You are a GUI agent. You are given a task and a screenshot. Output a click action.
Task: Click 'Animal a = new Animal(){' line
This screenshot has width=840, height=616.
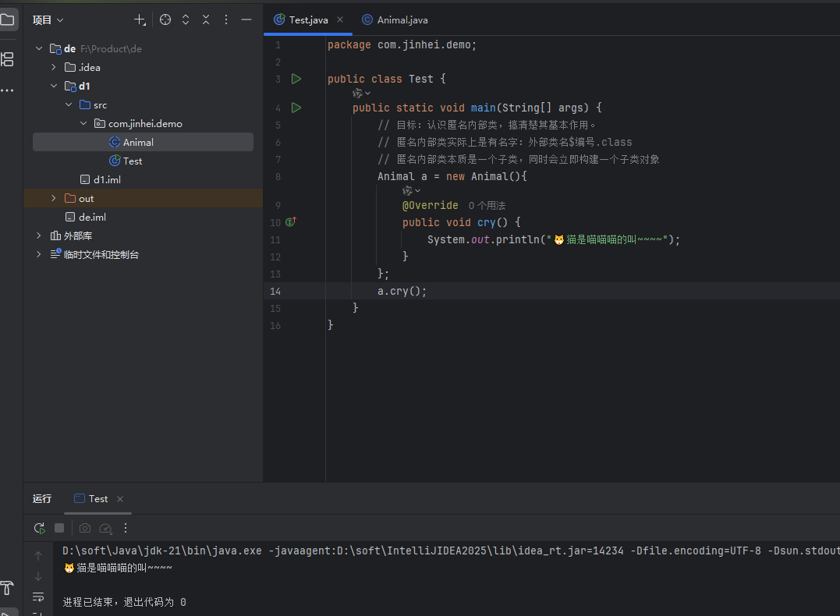(452, 177)
